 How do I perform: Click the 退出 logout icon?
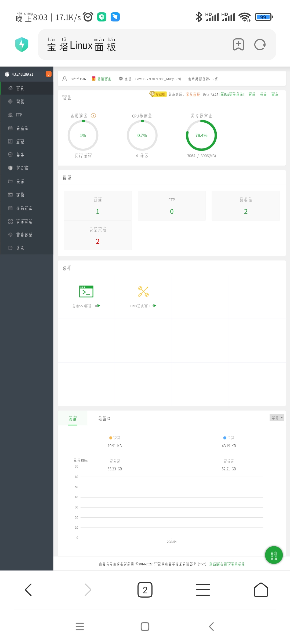pos(10,248)
